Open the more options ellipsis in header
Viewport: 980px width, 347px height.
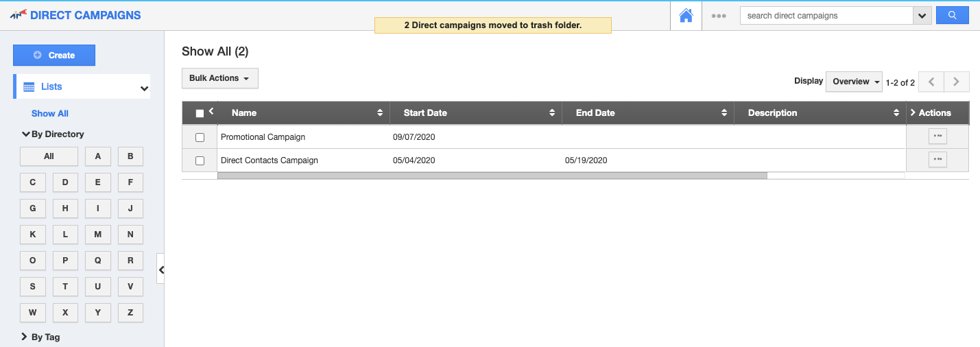point(719,16)
